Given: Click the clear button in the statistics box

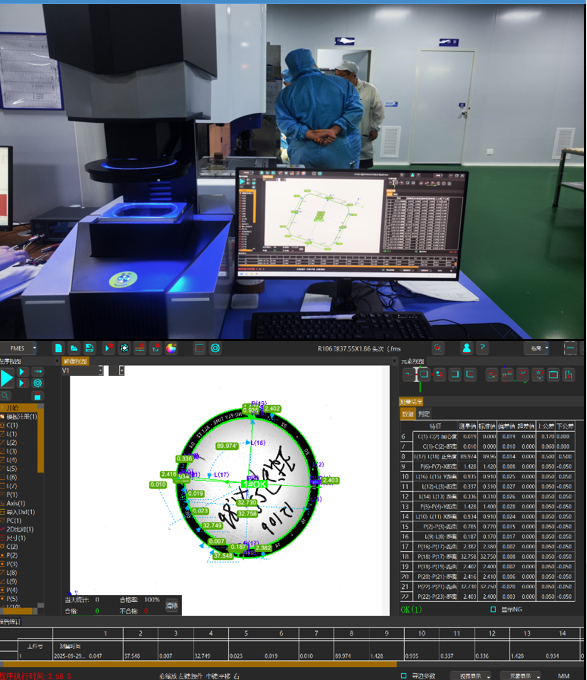Looking at the screenshot, I should coord(172,605).
